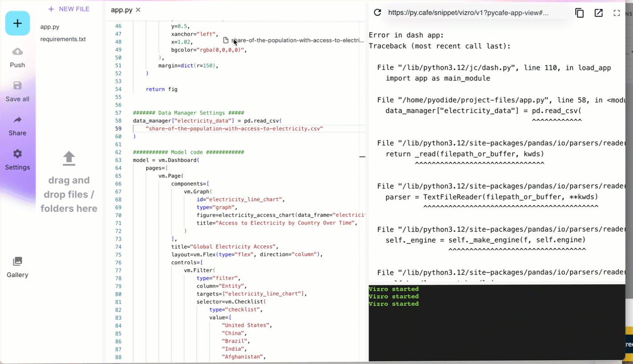Expand the preview to fullscreen
633x364 pixels.
(x=617, y=13)
